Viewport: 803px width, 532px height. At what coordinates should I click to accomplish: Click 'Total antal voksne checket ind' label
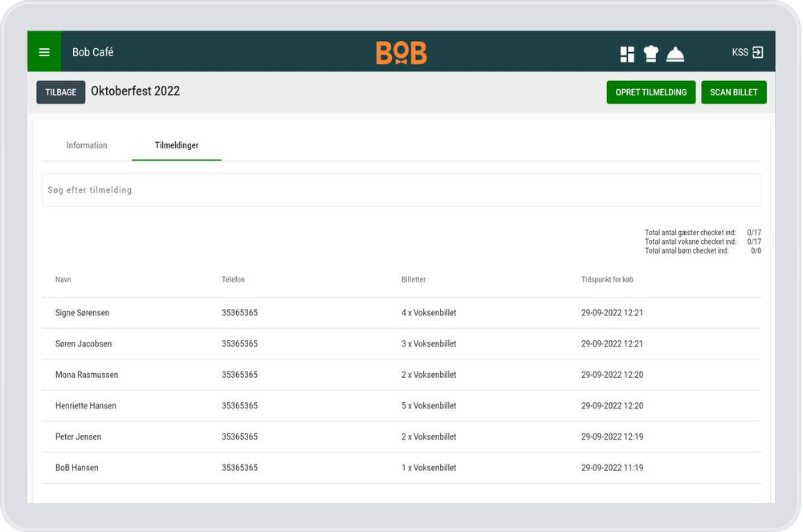(x=691, y=242)
